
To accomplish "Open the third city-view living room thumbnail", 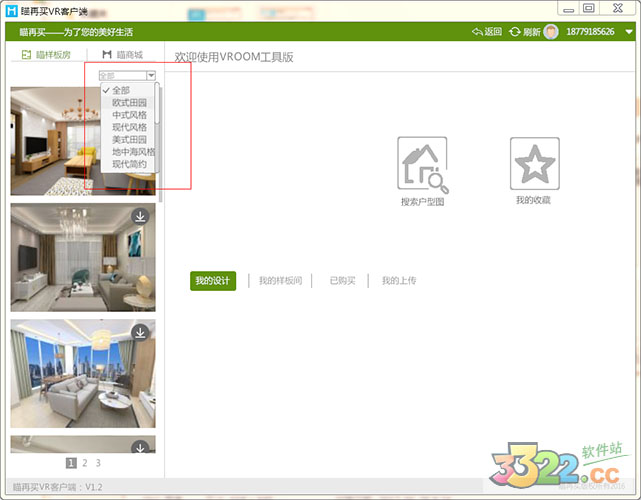I will pyautogui.click(x=83, y=374).
